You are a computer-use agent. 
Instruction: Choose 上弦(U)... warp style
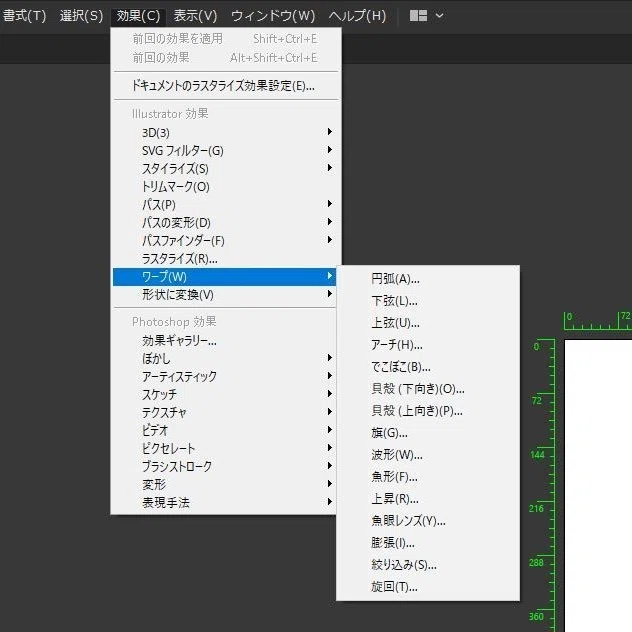[428, 322]
